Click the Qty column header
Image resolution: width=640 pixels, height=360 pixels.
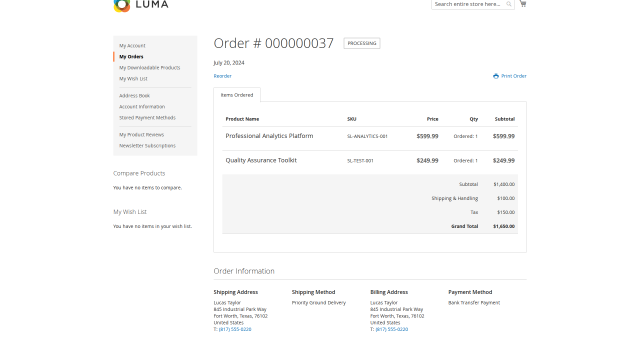point(474,119)
